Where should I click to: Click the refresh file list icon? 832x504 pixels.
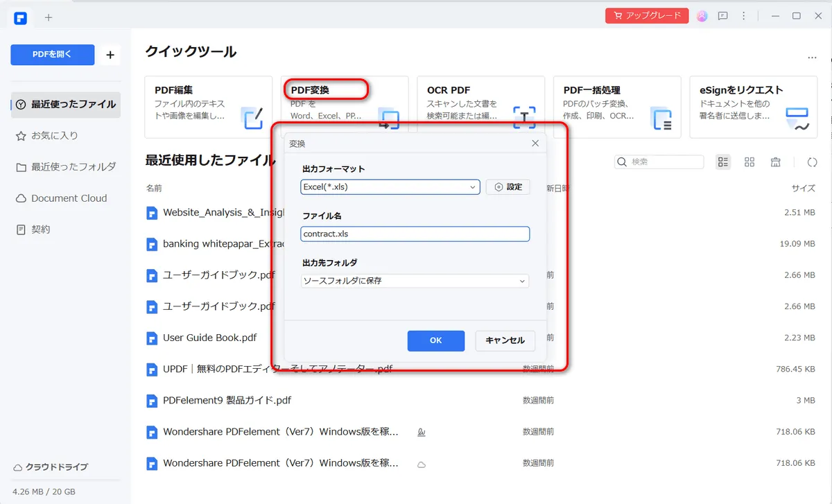[812, 162]
